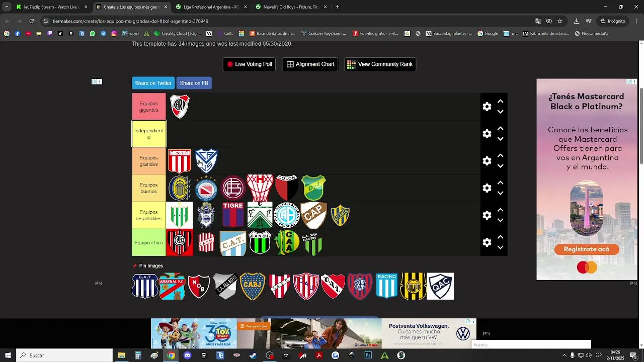Select the Estudiantes red-striped crest
The image size is (644, 362).
click(x=180, y=161)
